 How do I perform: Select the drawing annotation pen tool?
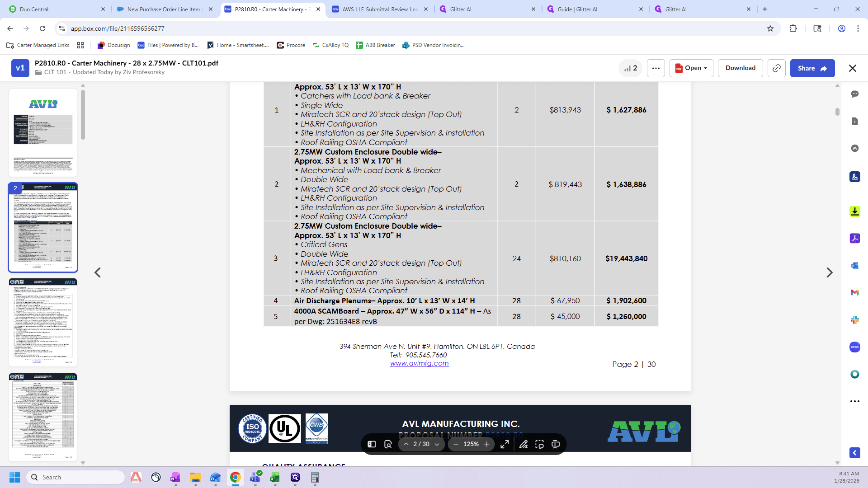(x=524, y=444)
